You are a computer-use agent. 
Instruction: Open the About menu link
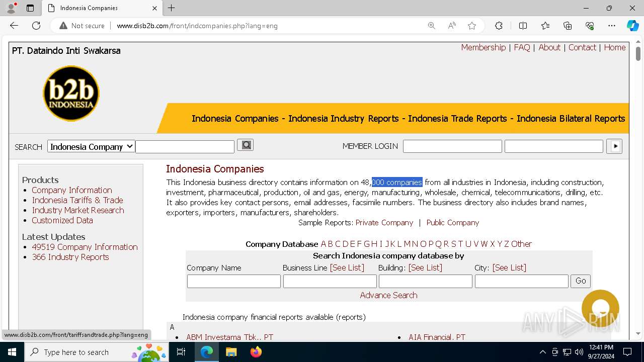pyautogui.click(x=549, y=47)
